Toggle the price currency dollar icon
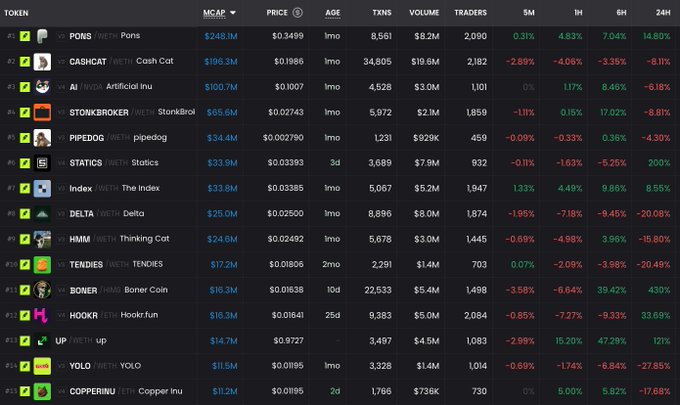The image size is (680, 405). [x=298, y=13]
